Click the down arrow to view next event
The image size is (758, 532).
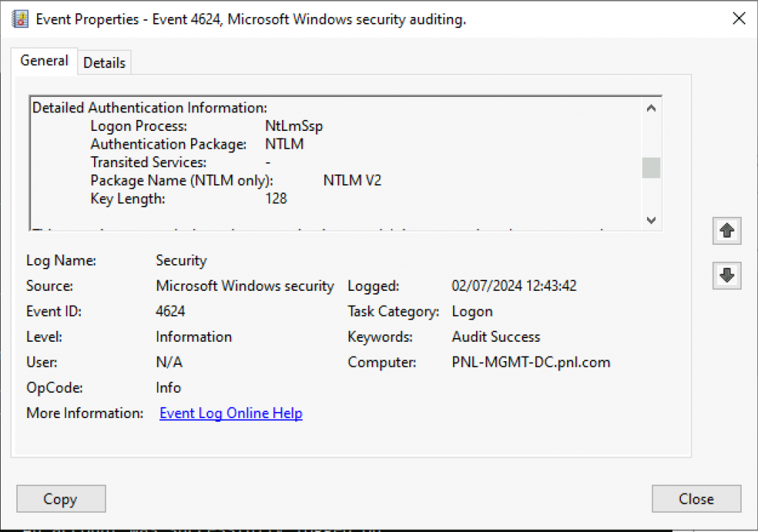click(726, 275)
